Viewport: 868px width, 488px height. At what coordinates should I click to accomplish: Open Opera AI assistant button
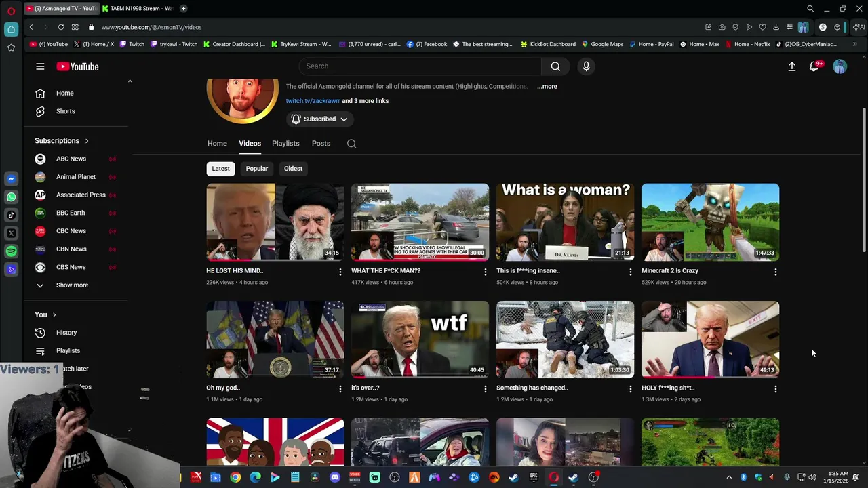tap(859, 27)
